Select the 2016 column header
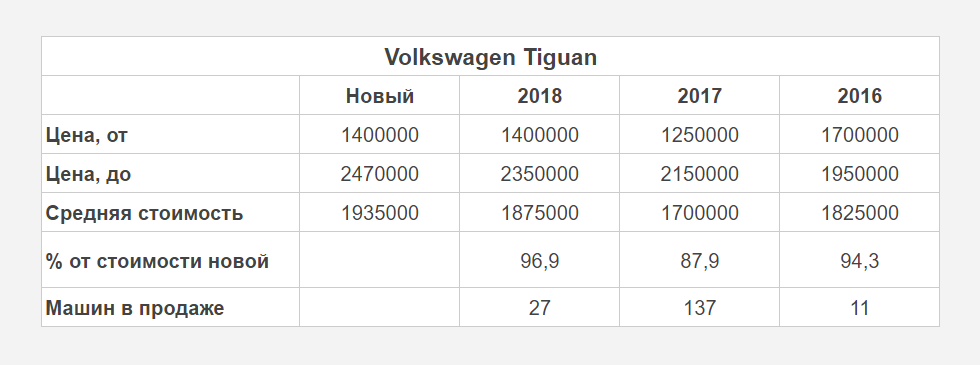 click(859, 96)
